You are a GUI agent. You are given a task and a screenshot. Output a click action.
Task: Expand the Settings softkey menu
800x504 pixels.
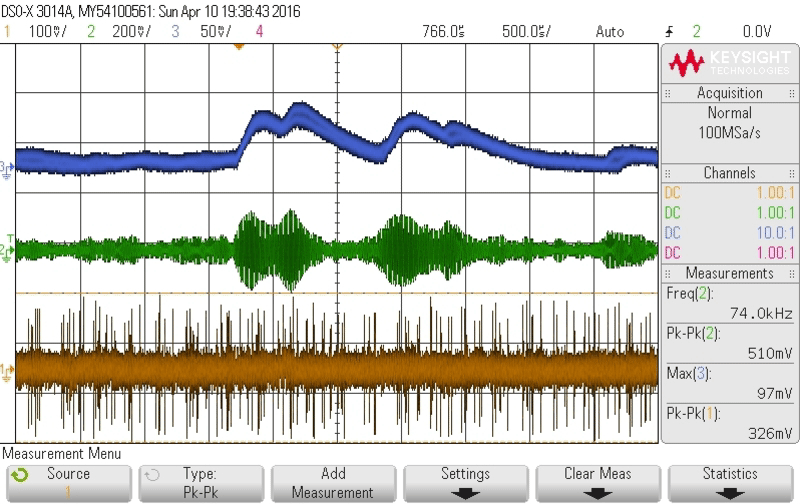point(465,482)
